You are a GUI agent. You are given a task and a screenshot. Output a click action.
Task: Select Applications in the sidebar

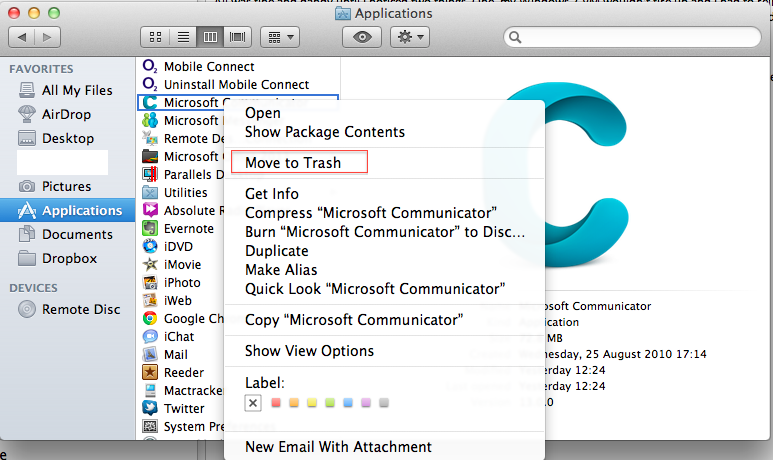(68, 211)
